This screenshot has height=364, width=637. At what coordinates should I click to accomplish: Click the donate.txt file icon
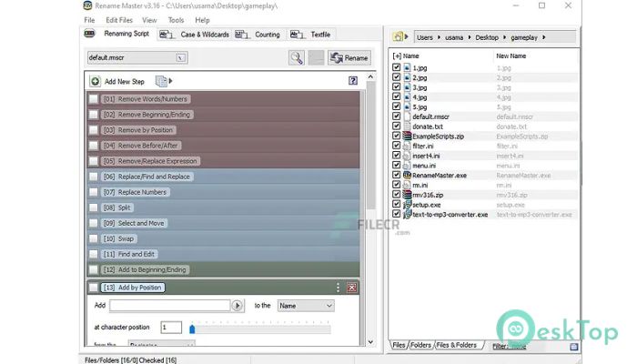coord(407,126)
